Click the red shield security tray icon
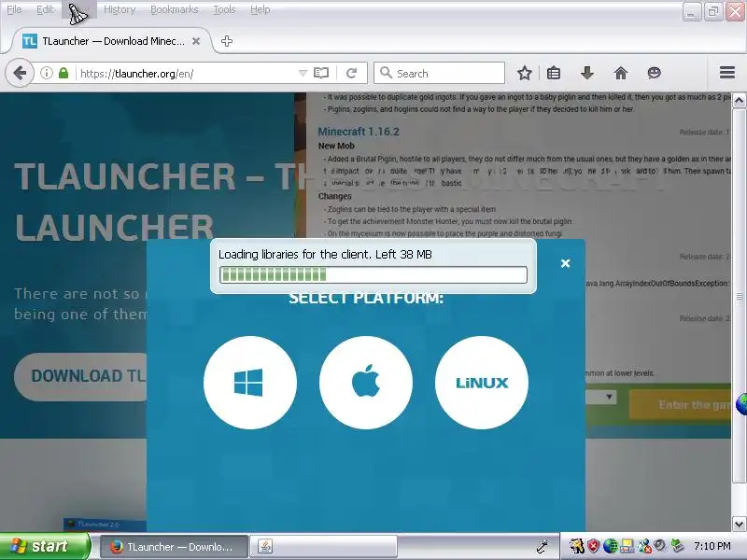Viewport: 747px width, 560px height. pyautogui.click(x=593, y=546)
